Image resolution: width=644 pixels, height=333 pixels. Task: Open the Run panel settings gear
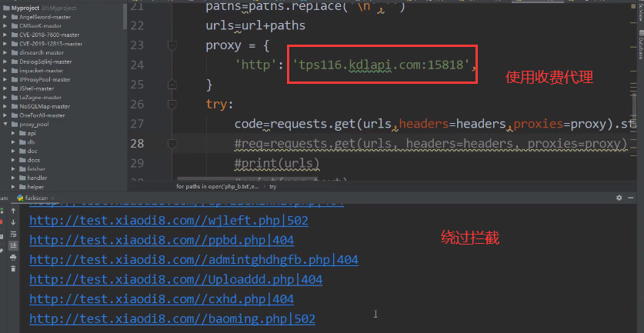[x=619, y=198]
